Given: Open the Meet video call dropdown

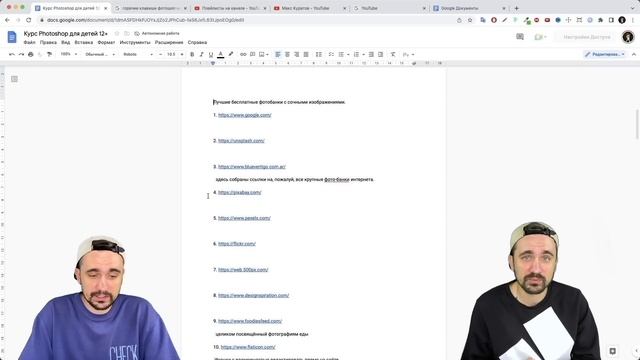Looking at the screenshot, I should (540, 37).
